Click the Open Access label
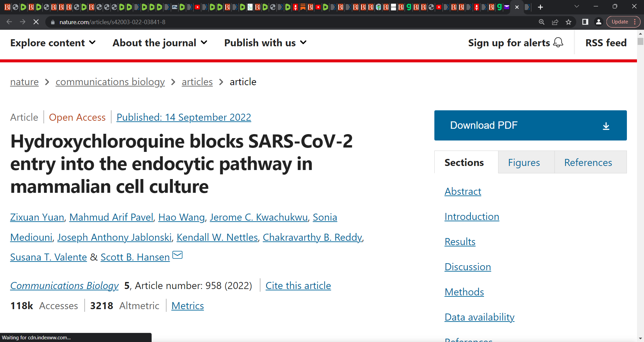Viewport: 644px width, 342px height. tap(77, 117)
